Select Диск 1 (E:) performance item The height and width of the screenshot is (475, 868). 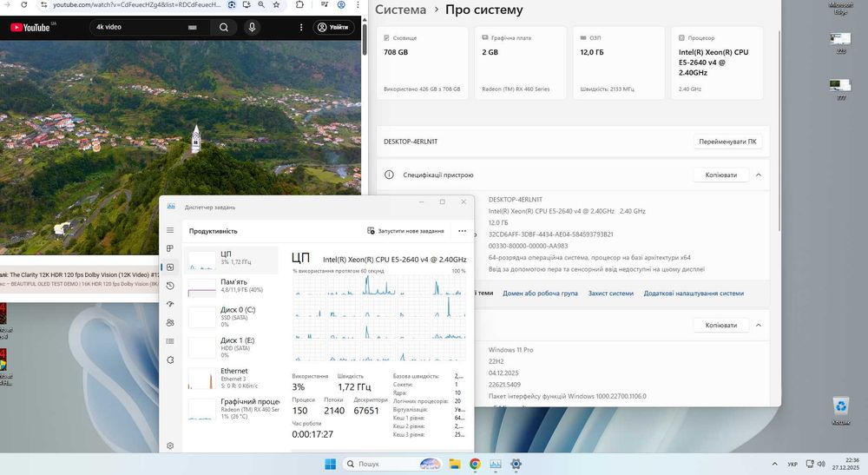(231, 347)
